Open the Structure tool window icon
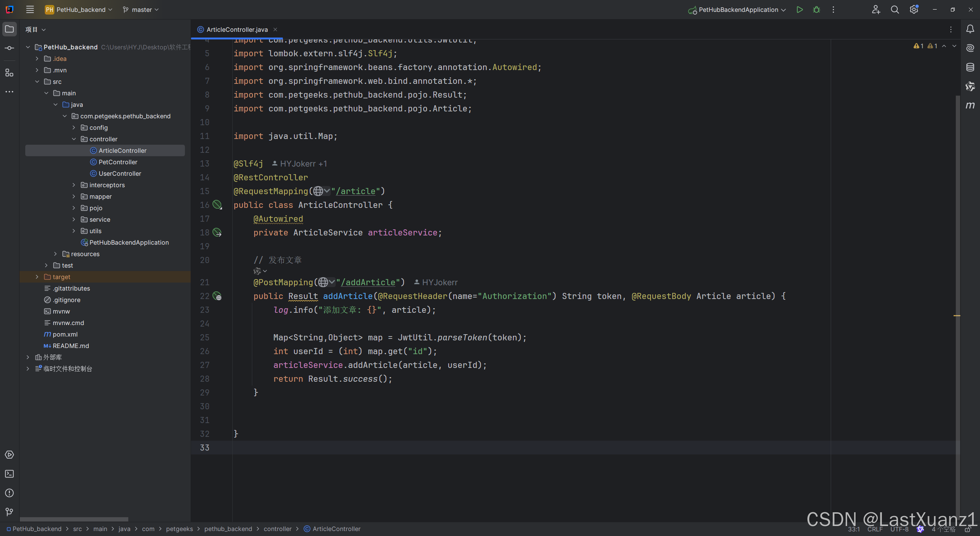Viewport: 980px width, 536px height. coord(9,73)
